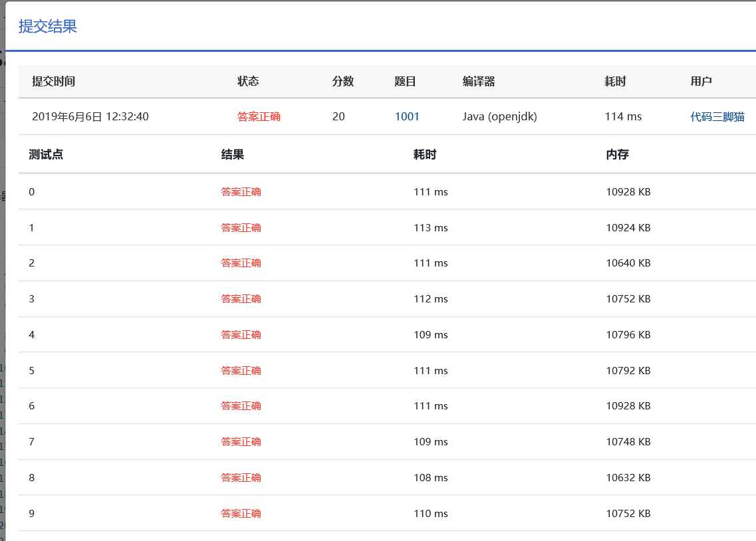
Task: Select the 108 ms time entry
Action: (431, 478)
